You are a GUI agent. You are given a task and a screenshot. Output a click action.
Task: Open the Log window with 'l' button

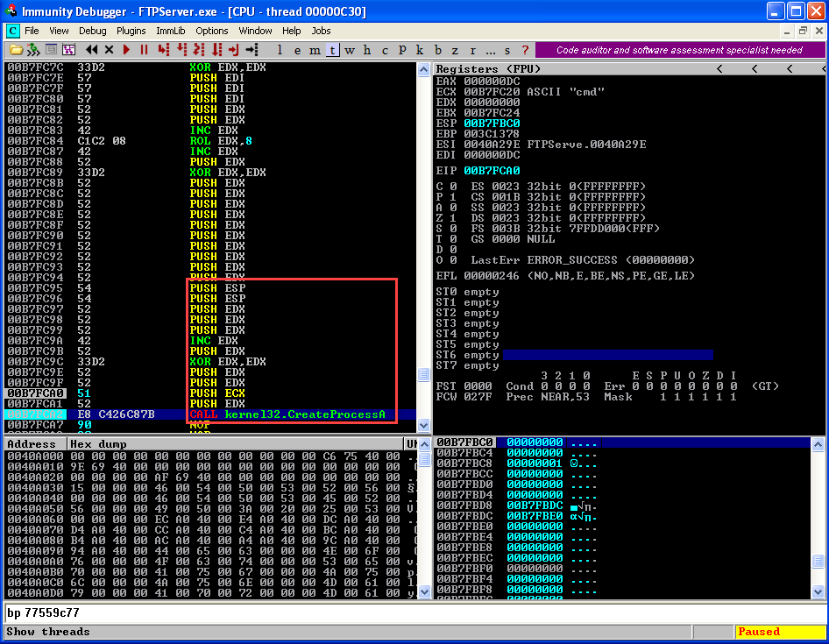[280, 50]
